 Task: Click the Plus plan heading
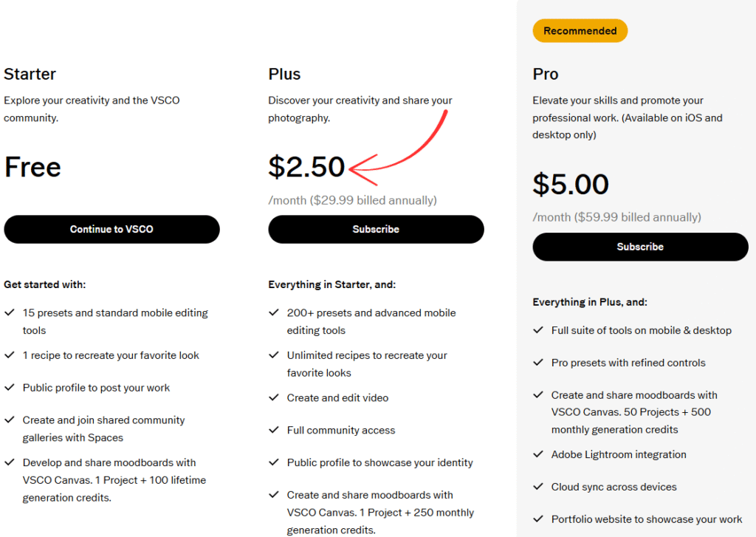(284, 74)
